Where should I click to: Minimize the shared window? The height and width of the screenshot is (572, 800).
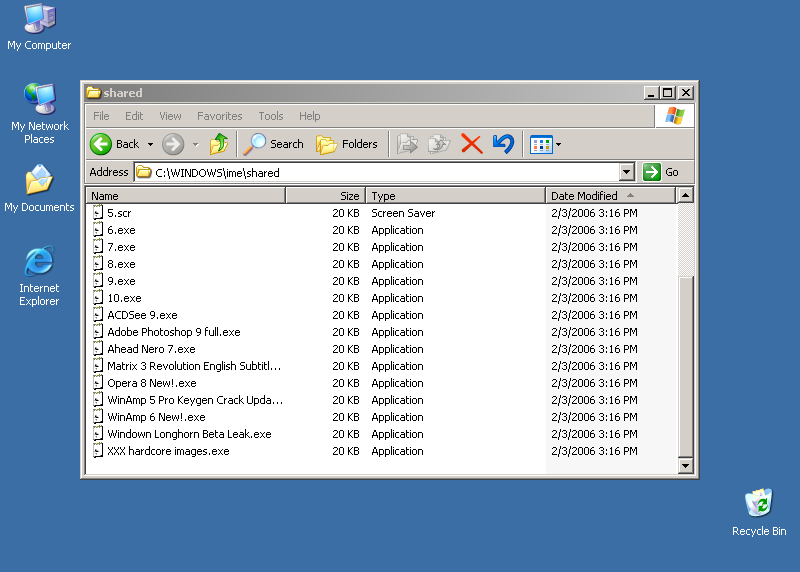(650, 93)
